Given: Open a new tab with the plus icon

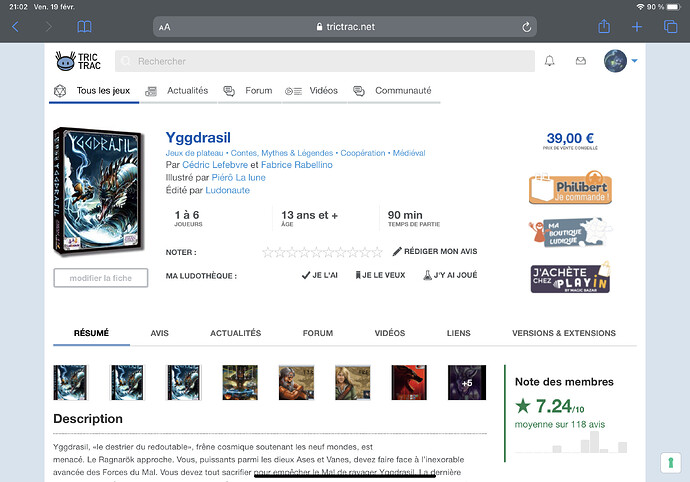Looking at the screenshot, I should [x=637, y=27].
